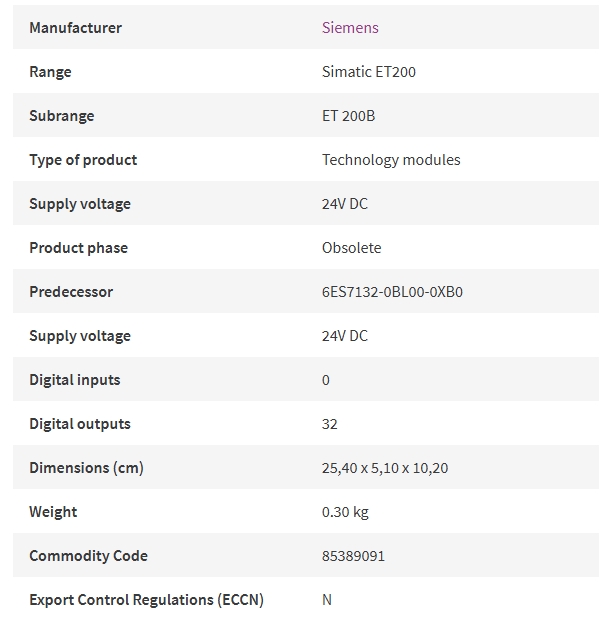Select the Technology modules value

[x=391, y=160]
